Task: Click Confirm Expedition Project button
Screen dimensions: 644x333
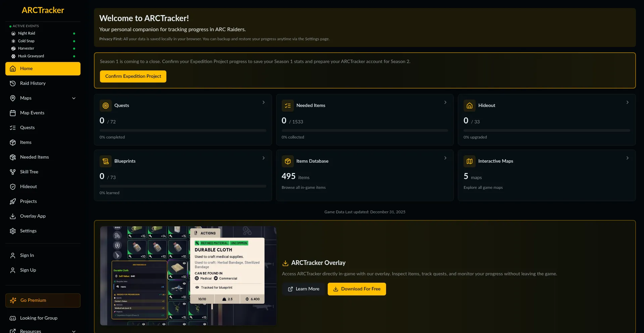Action: pos(133,76)
